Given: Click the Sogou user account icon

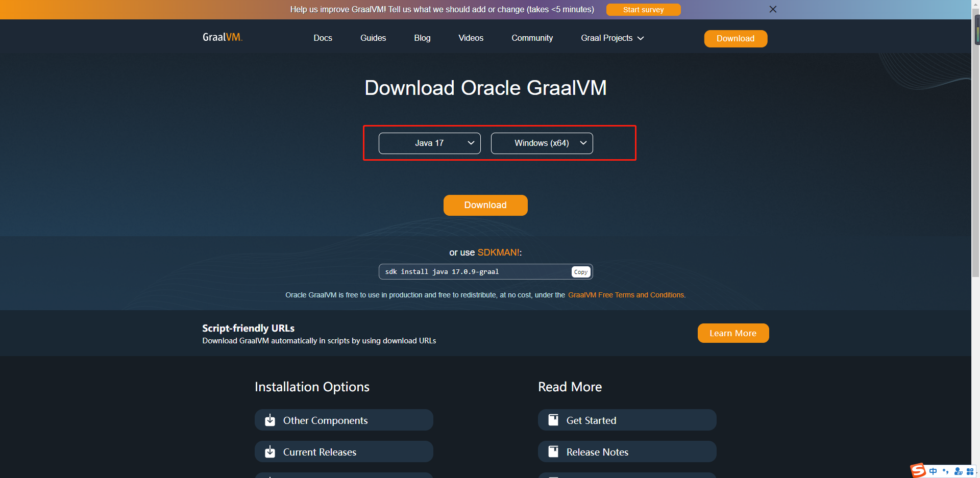Looking at the screenshot, I should coord(958,471).
